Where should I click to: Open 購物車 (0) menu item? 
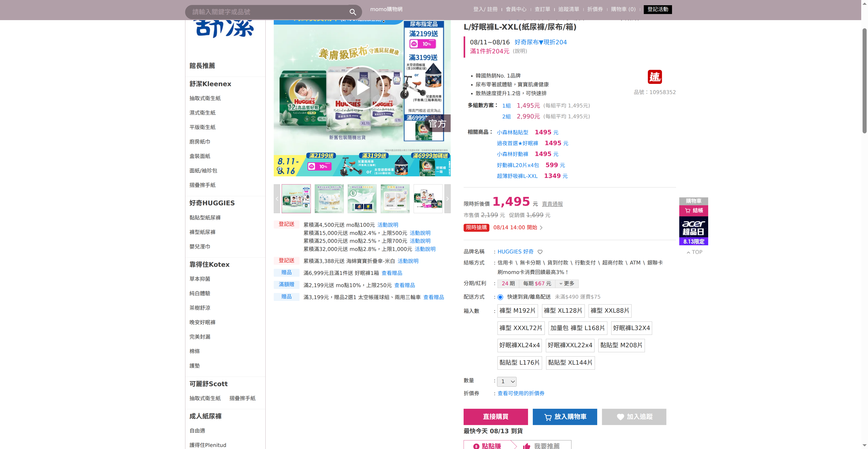point(623,9)
